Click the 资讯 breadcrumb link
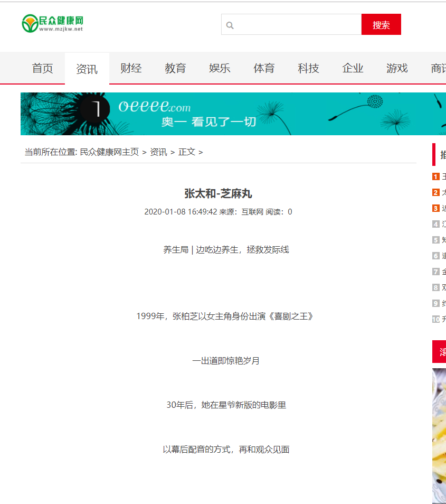 158,152
